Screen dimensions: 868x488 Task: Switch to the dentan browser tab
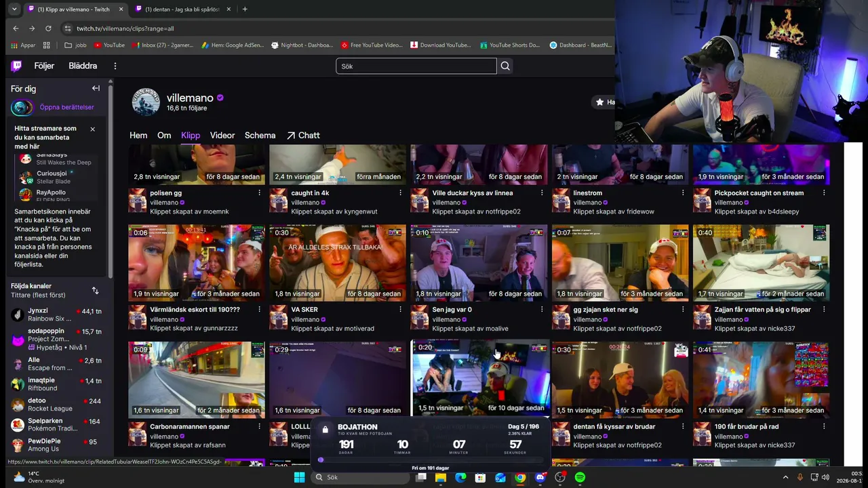182,9
